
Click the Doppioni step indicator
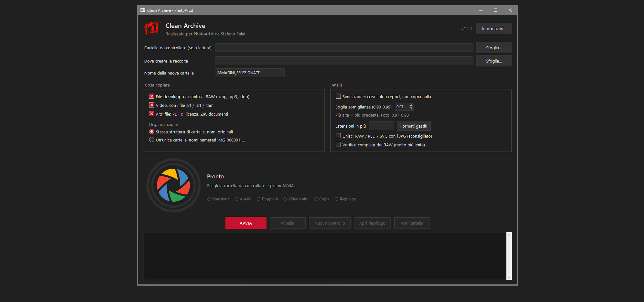tap(267, 199)
